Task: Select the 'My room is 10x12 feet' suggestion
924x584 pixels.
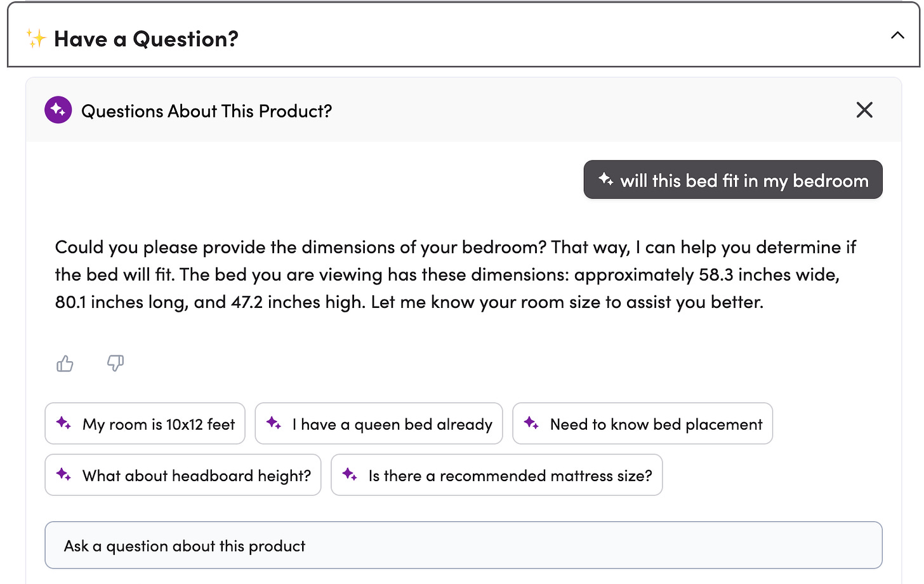Action: [145, 423]
